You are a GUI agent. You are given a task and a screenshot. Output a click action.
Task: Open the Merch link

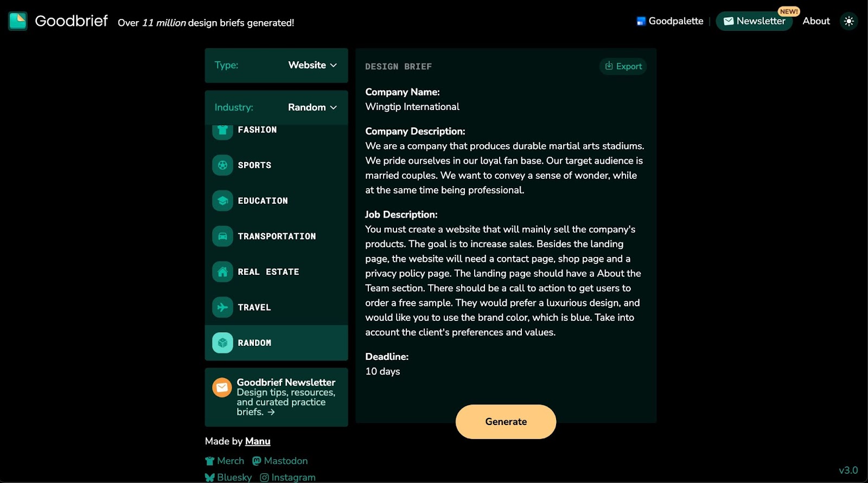[x=225, y=461]
